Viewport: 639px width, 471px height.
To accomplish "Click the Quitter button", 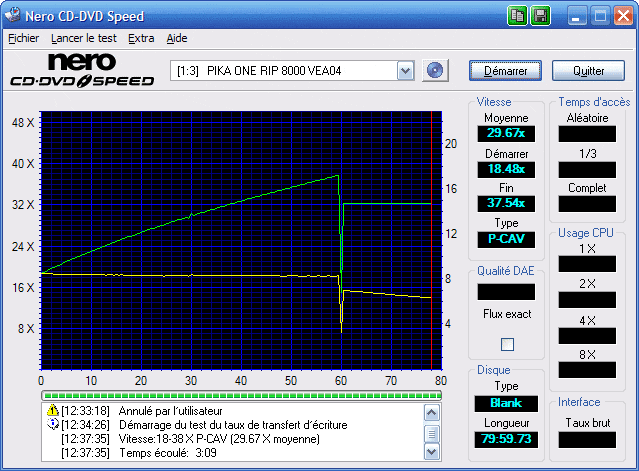I will pos(588,71).
